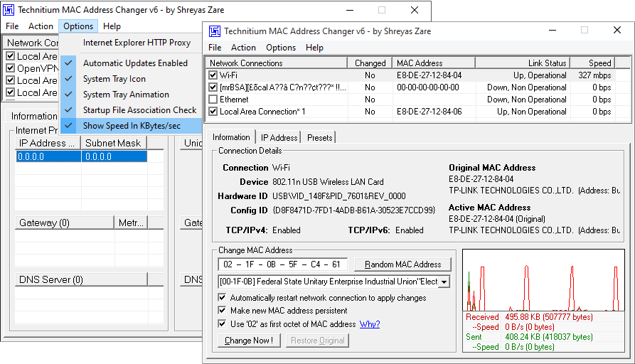The width and height of the screenshot is (635, 364).
Task: Click Active MAC Address E8-DE-27-12-84-04 (Original)
Action: (x=497, y=219)
